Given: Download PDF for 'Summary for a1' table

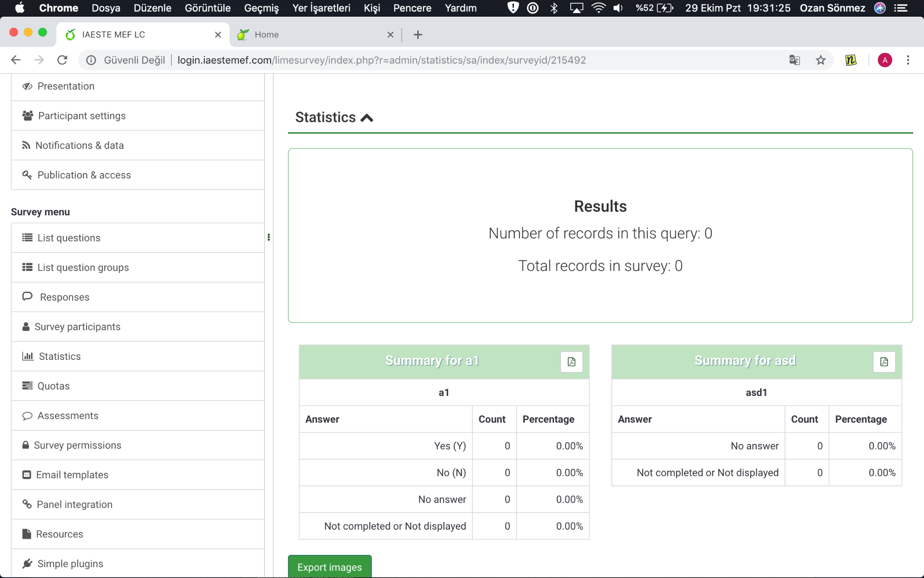Looking at the screenshot, I should pyautogui.click(x=572, y=362).
